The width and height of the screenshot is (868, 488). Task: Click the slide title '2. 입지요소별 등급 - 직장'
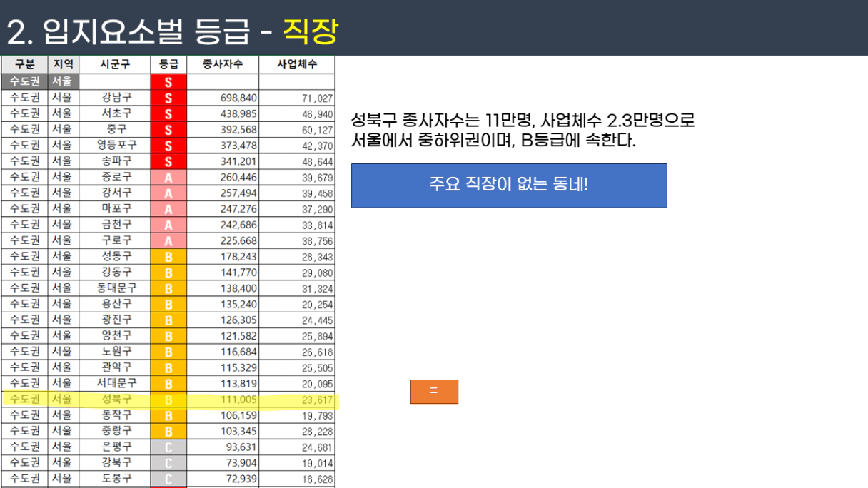coord(172,31)
